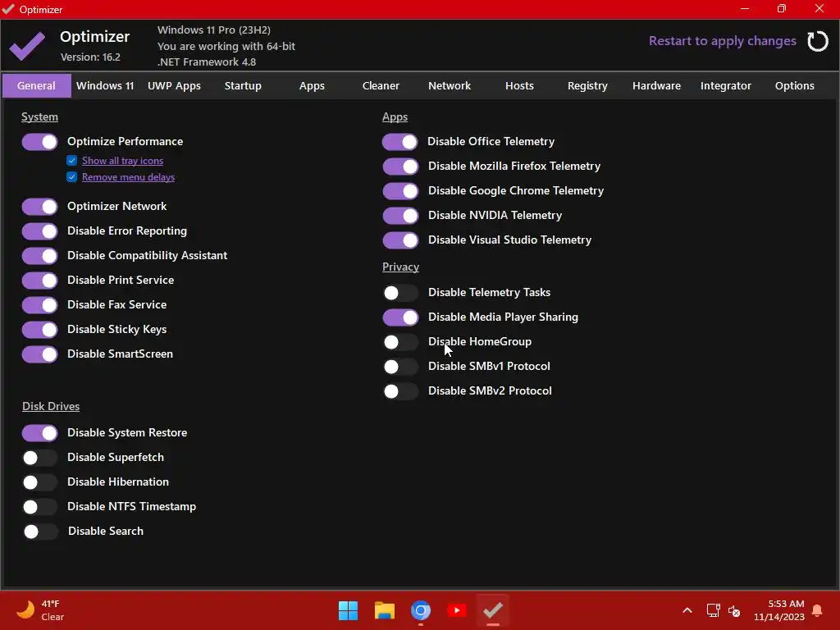Click the Optimizer purple checkmark logo
The image size is (840, 630).
click(27, 46)
